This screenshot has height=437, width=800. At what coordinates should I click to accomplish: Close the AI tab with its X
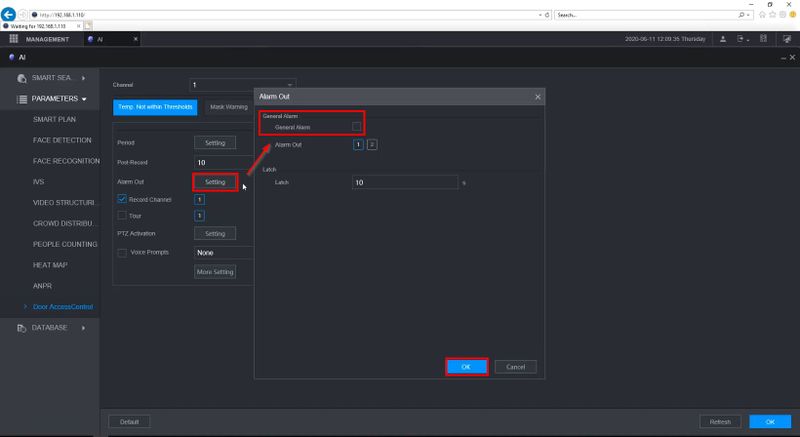[136, 39]
